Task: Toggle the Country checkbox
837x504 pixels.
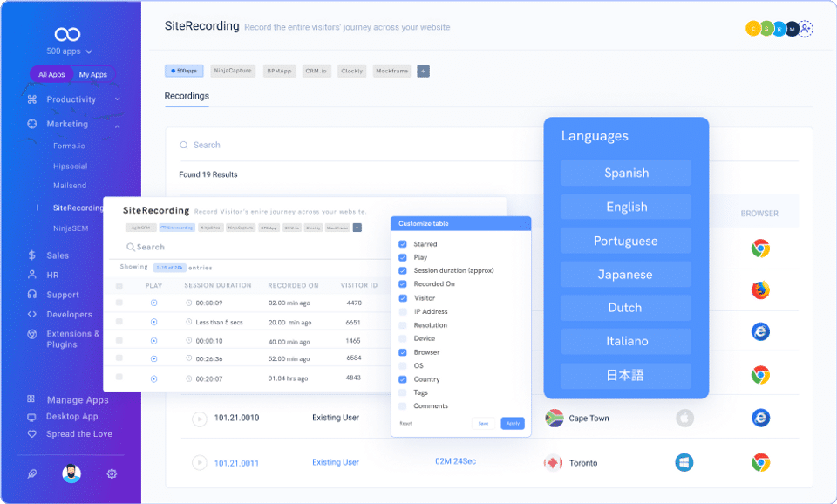Action: 403,379
